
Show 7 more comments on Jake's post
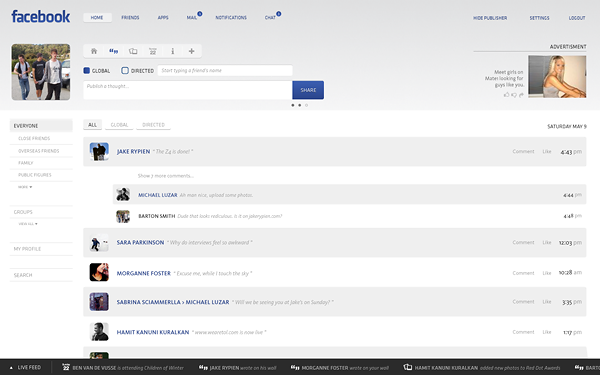pos(166,176)
